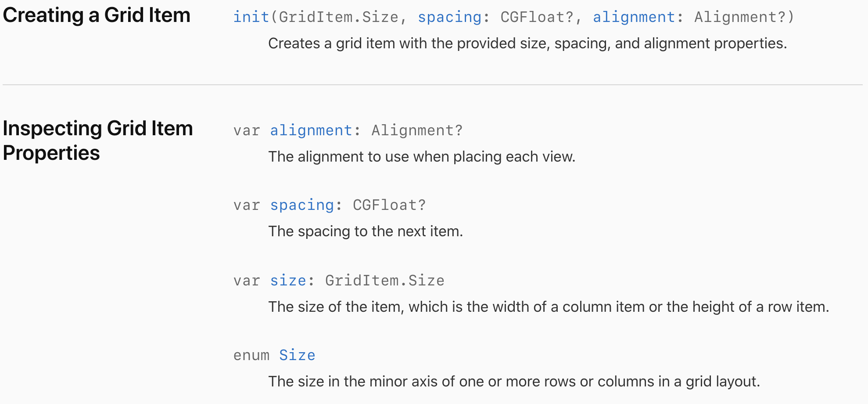Open the var spacing property link
868x404 pixels.
302,205
